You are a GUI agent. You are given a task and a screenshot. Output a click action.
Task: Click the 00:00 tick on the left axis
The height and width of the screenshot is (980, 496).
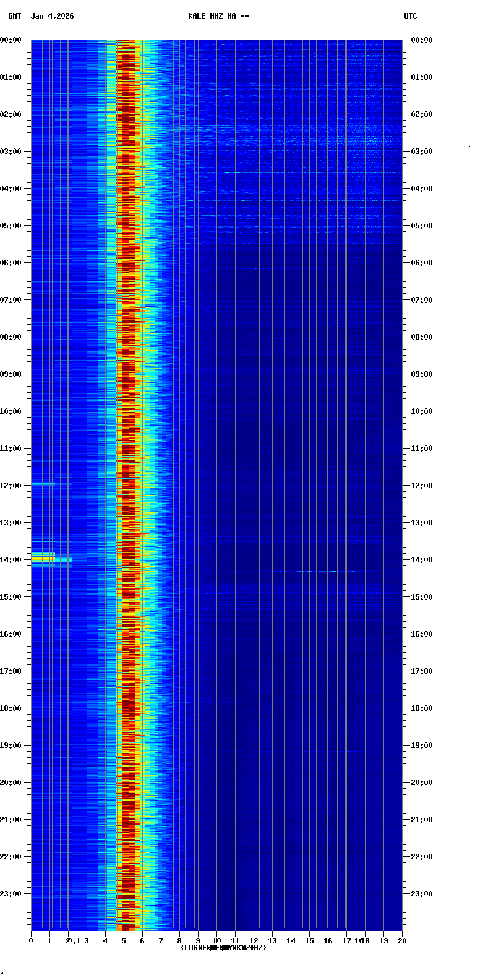click(x=11, y=40)
